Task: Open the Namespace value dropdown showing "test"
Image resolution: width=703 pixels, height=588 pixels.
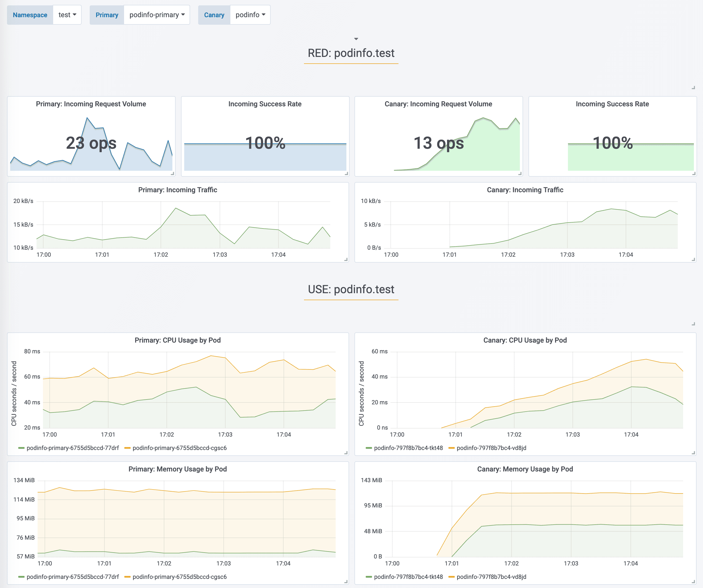Action: [x=67, y=15]
